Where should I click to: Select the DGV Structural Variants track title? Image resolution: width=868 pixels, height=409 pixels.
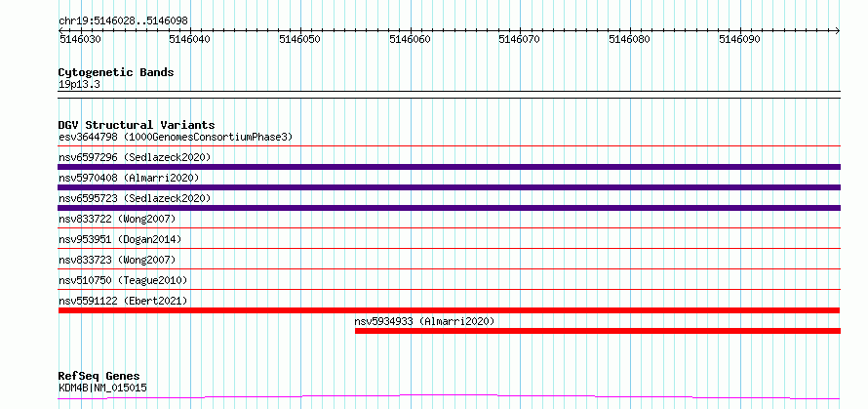[137, 125]
